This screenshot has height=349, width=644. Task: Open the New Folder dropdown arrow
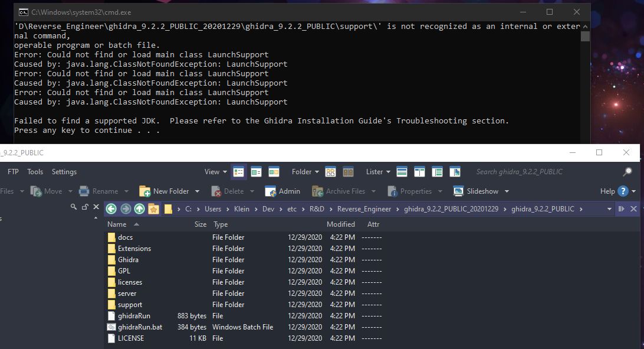[197, 191]
